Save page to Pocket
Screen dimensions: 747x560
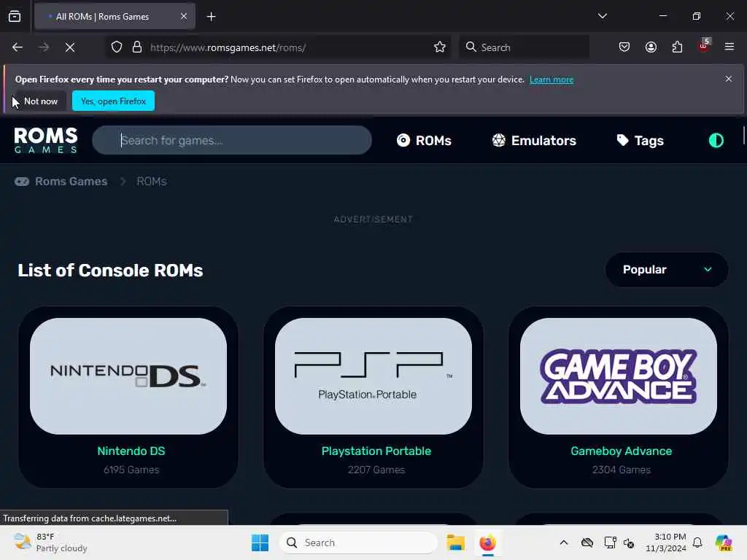[x=624, y=47]
